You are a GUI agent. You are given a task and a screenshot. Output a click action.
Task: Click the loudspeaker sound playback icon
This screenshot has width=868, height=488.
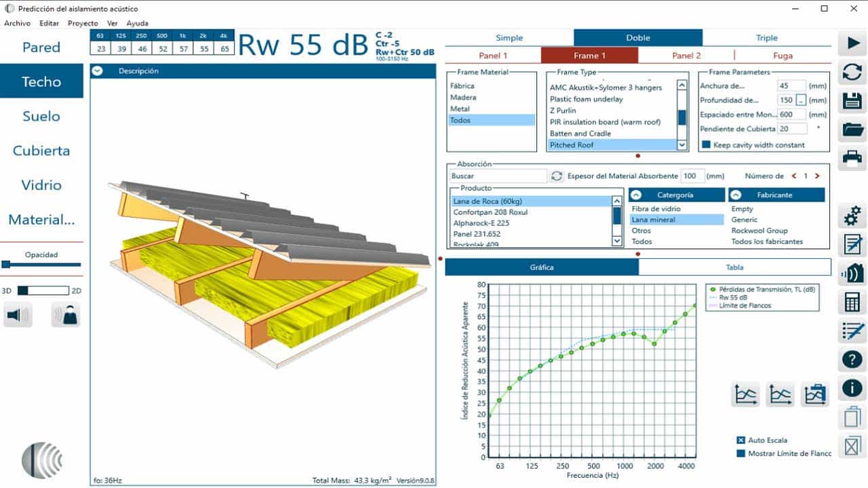click(18, 315)
